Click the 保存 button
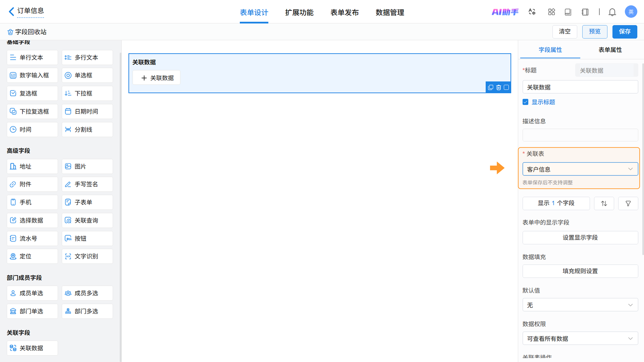 [x=625, y=32]
